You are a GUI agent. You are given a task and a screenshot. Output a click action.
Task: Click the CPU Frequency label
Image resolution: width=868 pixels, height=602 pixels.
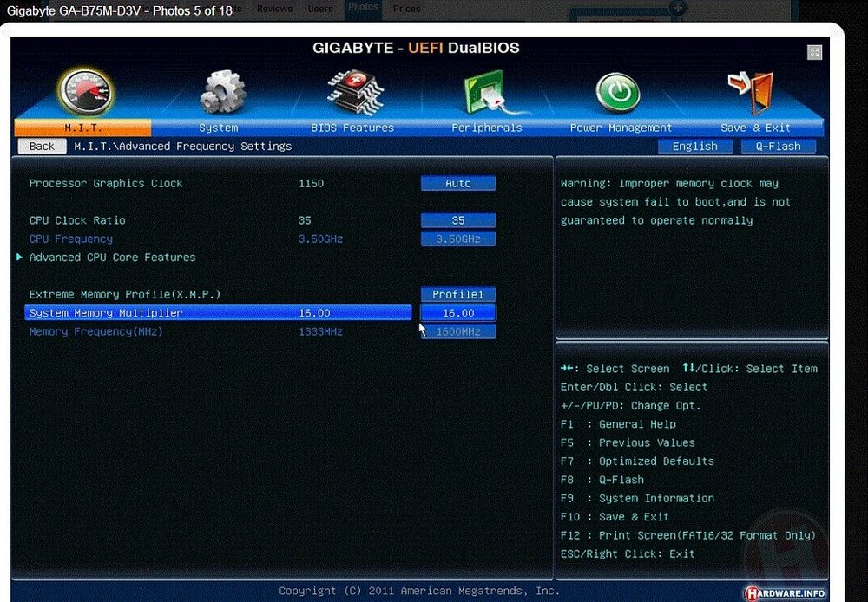[x=71, y=239]
